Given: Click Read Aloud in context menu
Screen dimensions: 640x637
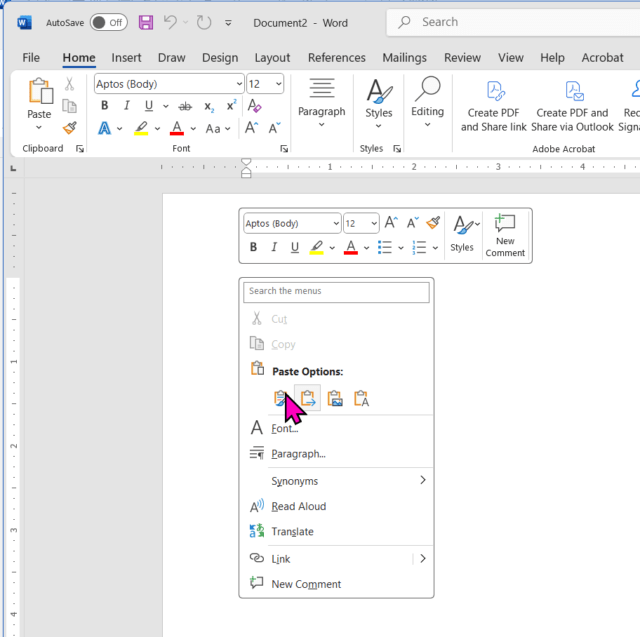Looking at the screenshot, I should pyautogui.click(x=336, y=506).
